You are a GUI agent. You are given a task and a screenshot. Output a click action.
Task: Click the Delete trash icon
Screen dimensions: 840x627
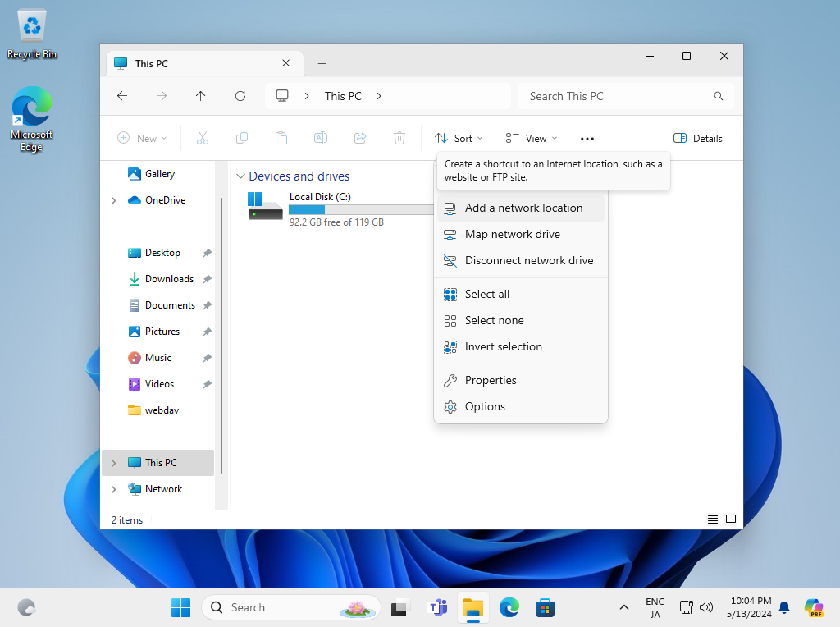click(399, 138)
